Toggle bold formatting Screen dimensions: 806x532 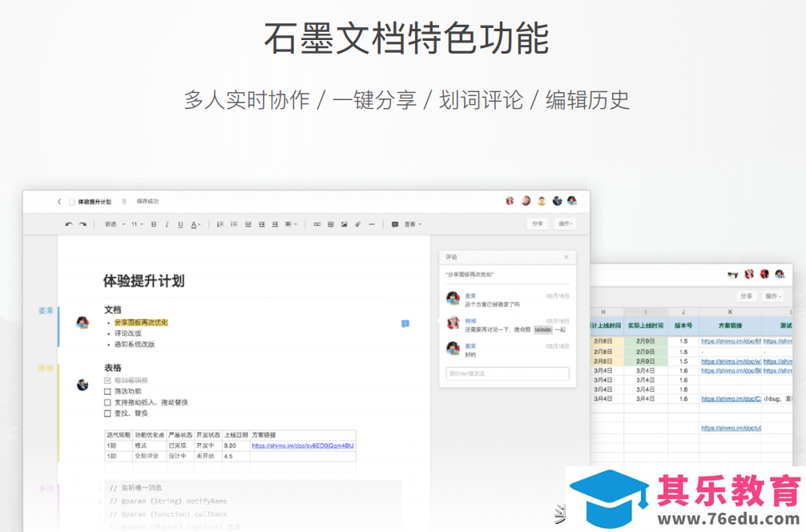153,224
